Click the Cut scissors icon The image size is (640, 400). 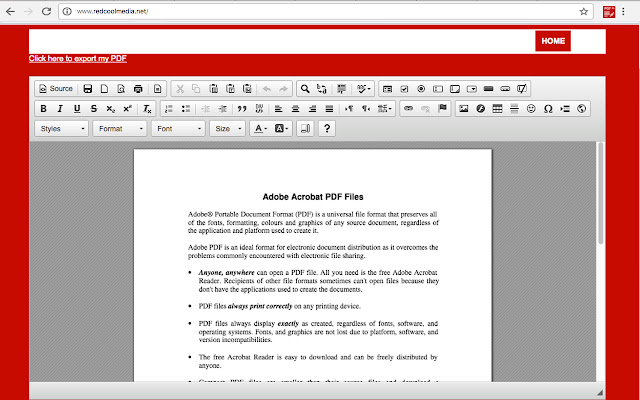[180, 89]
